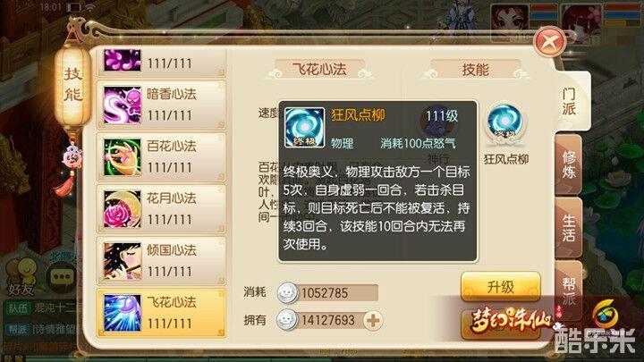Select the topmost 111/111 skill entry
Viewport: 644px width, 362px height.
point(161,63)
